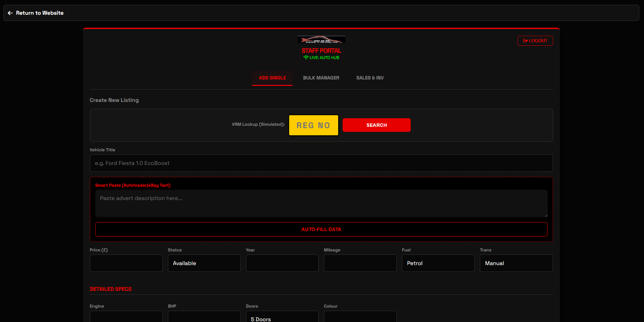Select the Add Single tab

click(272, 78)
